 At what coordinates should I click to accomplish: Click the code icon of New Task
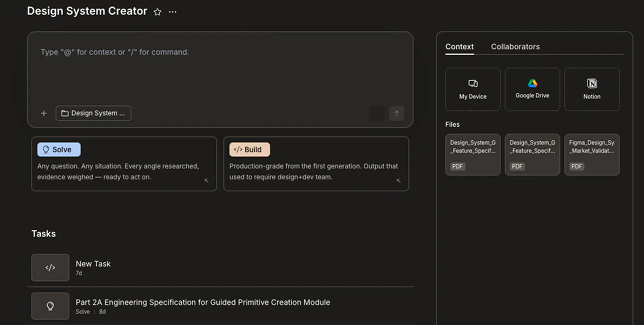click(x=50, y=268)
